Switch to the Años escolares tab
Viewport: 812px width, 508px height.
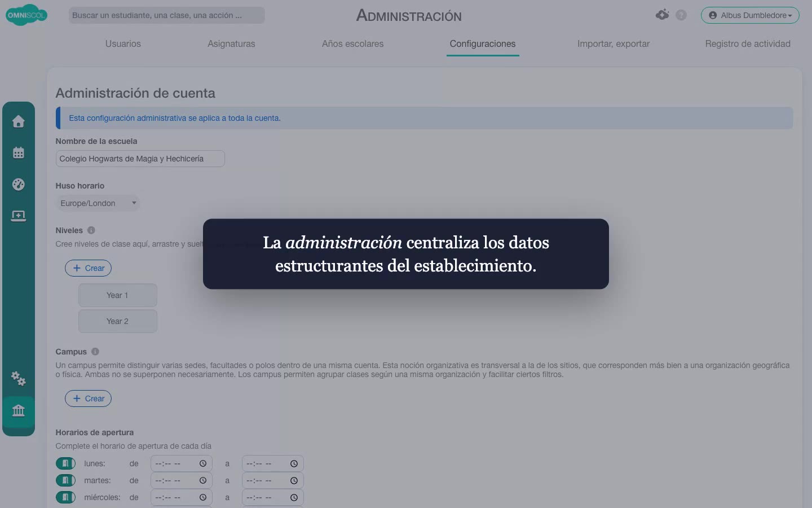tap(352, 43)
